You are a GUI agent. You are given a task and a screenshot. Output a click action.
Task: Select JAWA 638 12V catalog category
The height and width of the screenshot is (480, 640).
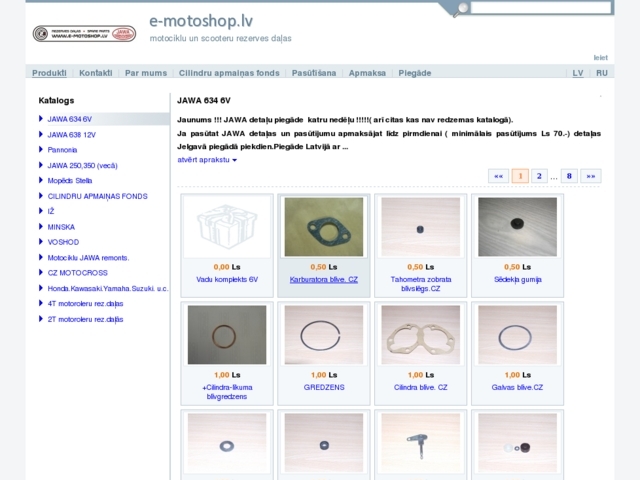point(71,134)
